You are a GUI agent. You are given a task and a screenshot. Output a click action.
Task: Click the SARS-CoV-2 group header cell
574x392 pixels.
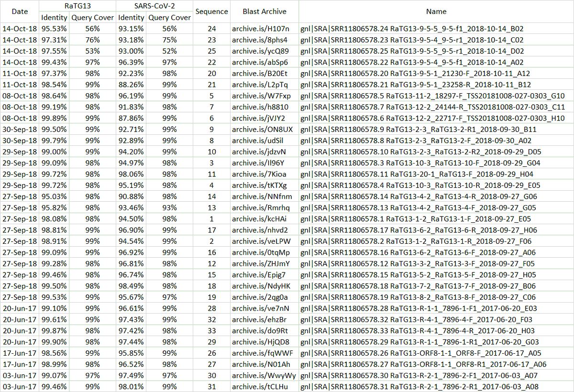coord(155,6)
